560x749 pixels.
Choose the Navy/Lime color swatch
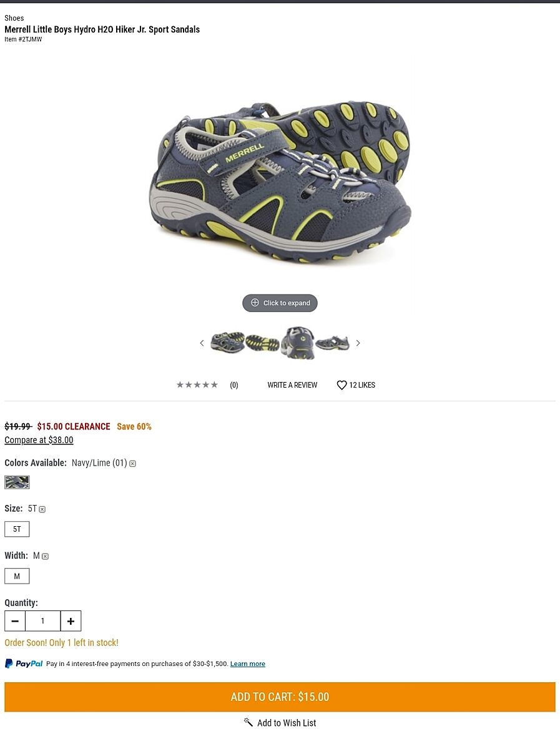click(17, 482)
